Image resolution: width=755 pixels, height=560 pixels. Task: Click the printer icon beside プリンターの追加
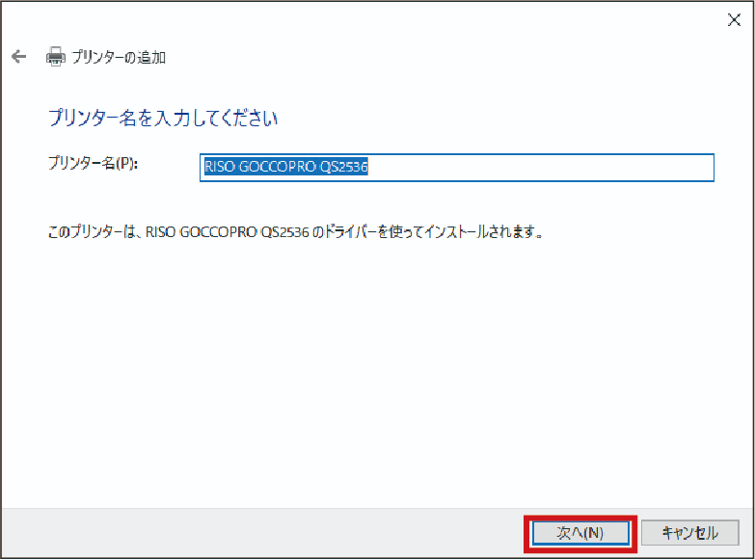click(55, 57)
